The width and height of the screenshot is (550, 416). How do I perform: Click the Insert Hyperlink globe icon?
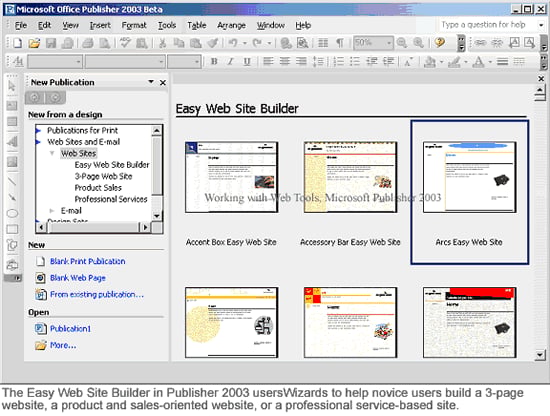(x=286, y=43)
